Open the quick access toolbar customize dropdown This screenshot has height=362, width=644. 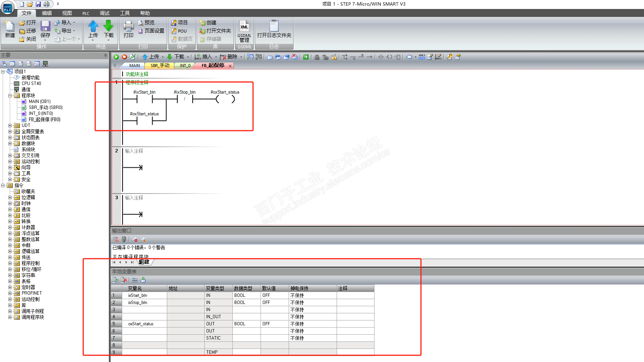58,4
